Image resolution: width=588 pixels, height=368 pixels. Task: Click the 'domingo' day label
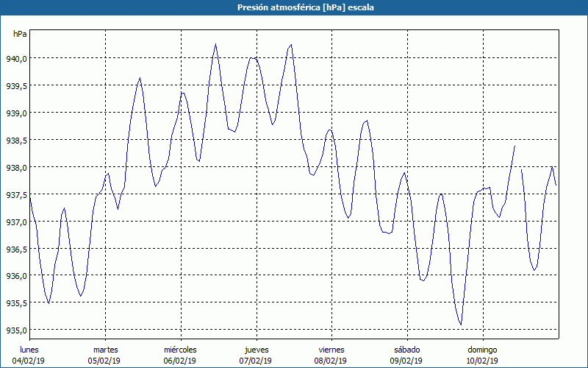point(482,350)
